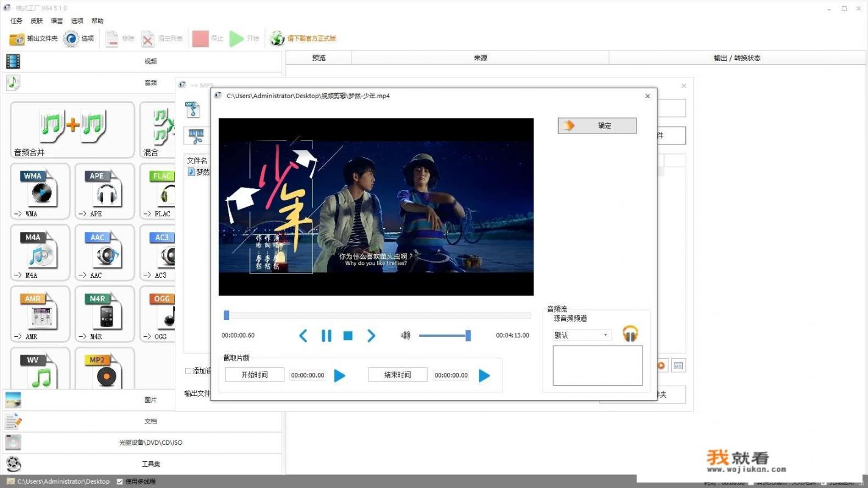The height and width of the screenshot is (488, 868).
Task: Click the 清空列表 clear list icon
Action: (148, 39)
